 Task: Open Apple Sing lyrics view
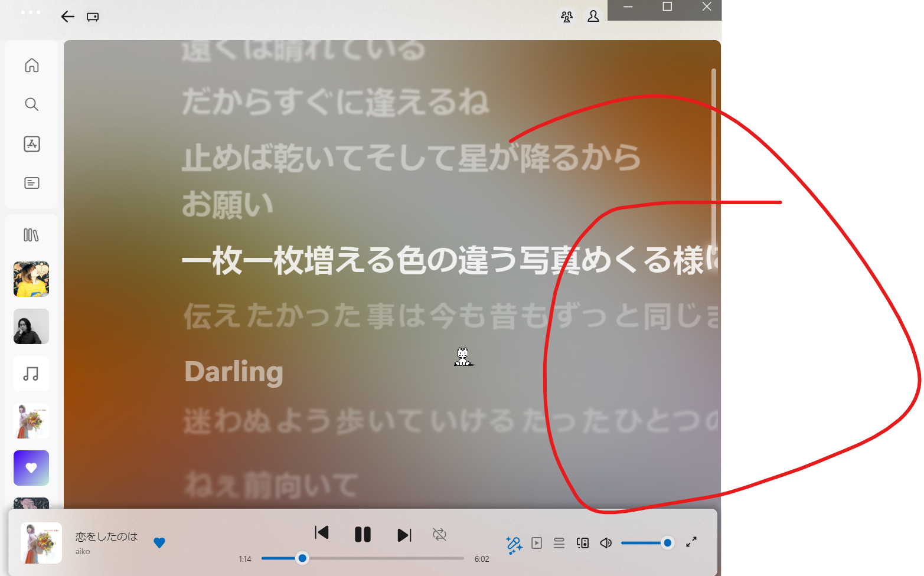[x=514, y=543]
